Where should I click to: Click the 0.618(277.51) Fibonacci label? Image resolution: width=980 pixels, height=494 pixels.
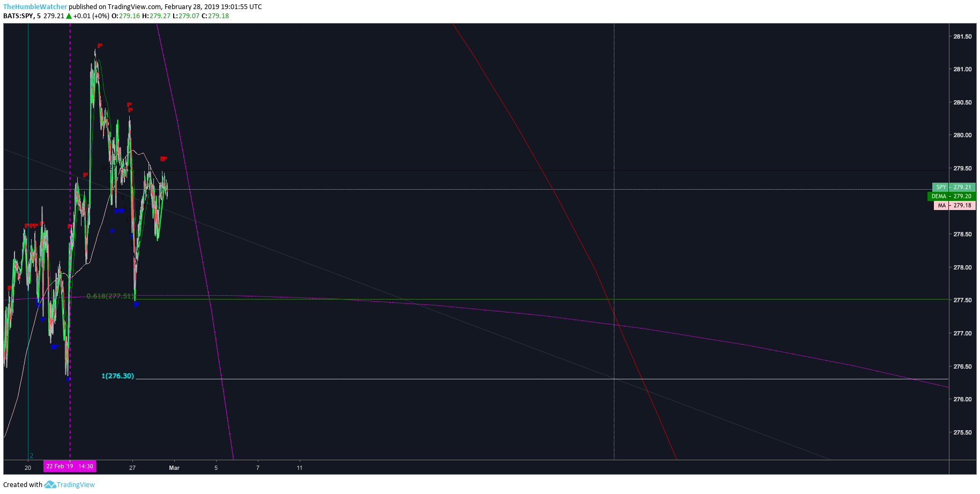point(110,296)
